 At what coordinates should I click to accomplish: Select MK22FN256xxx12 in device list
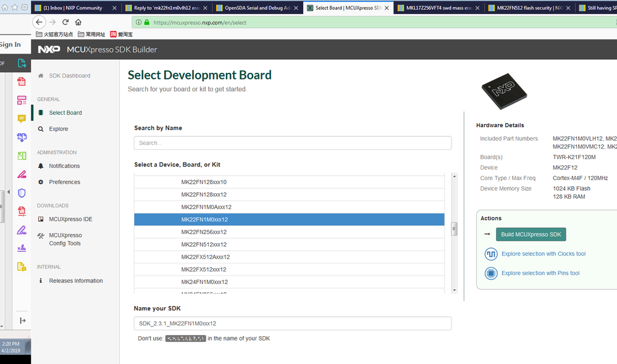(289, 232)
